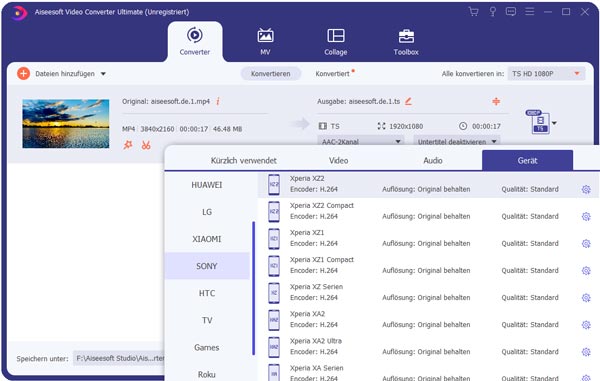
Task: Open the video enhance wand icon
Action: pos(128,145)
